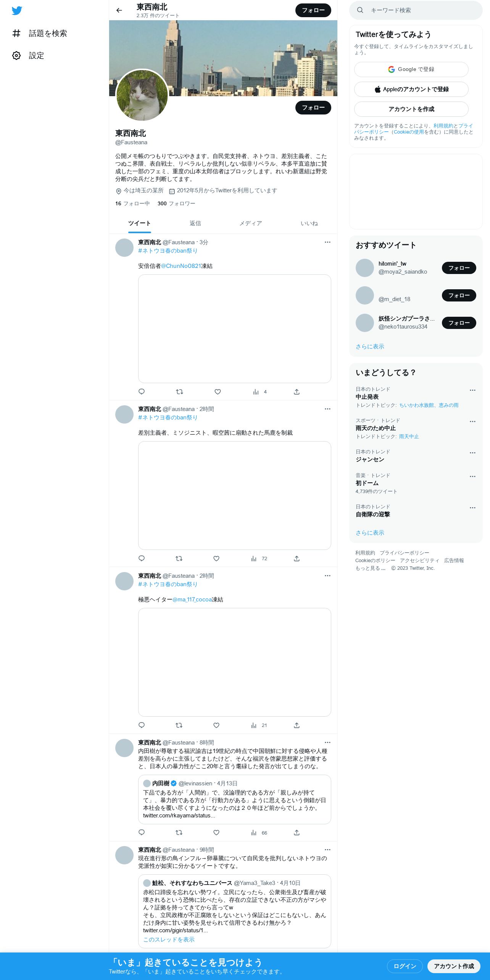Click Google で登録 button
490x980 pixels.
coord(411,69)
